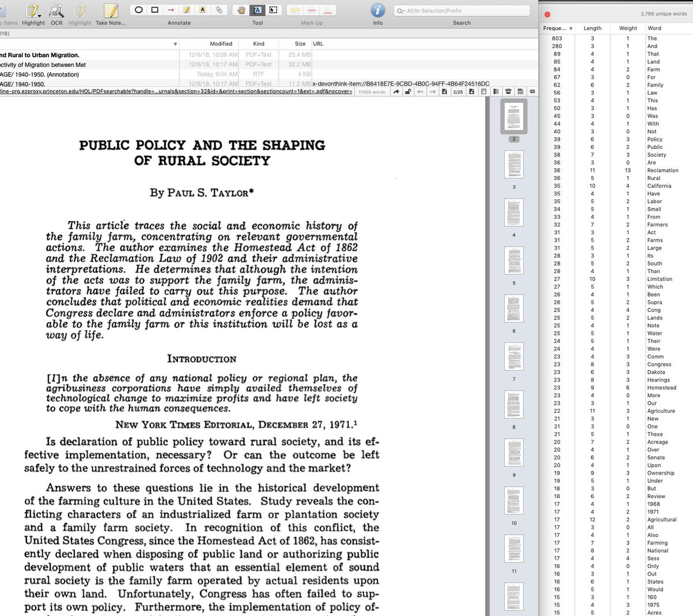The height and width of the screenshot is (616, 693).
Task: Select the text annotation tool
Action: 203,10
